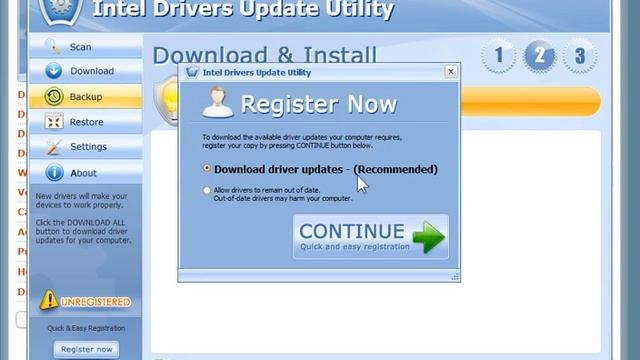Click the Download & Install heading

tap(265, 55)
